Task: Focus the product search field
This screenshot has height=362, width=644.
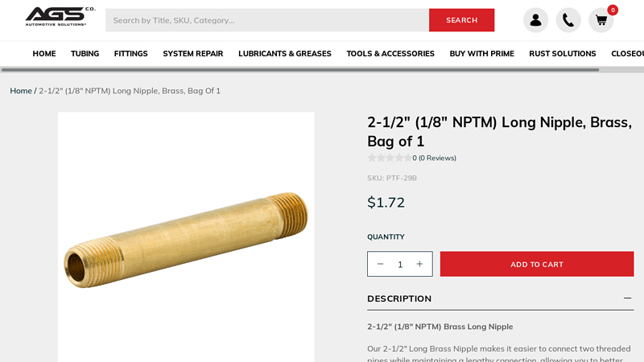Action: (267, 20)
